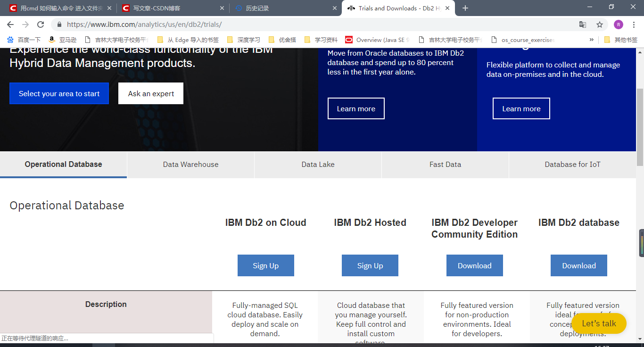Screen dimensions: 644x347
Task: Click the site security padlock icon
Action: click(x=59, y=24)
